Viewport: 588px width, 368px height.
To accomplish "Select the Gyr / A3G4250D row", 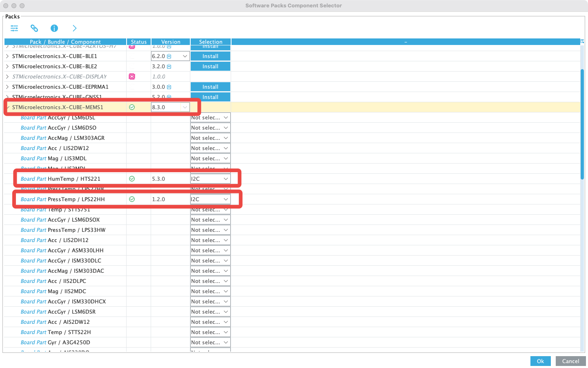I will (292, 342).
